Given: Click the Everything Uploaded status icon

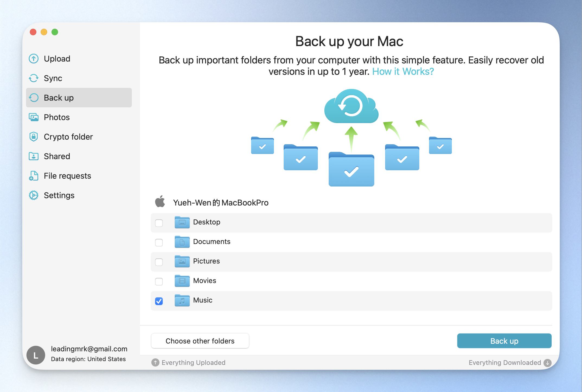Looking at the screenshot, I should (155, 362).
